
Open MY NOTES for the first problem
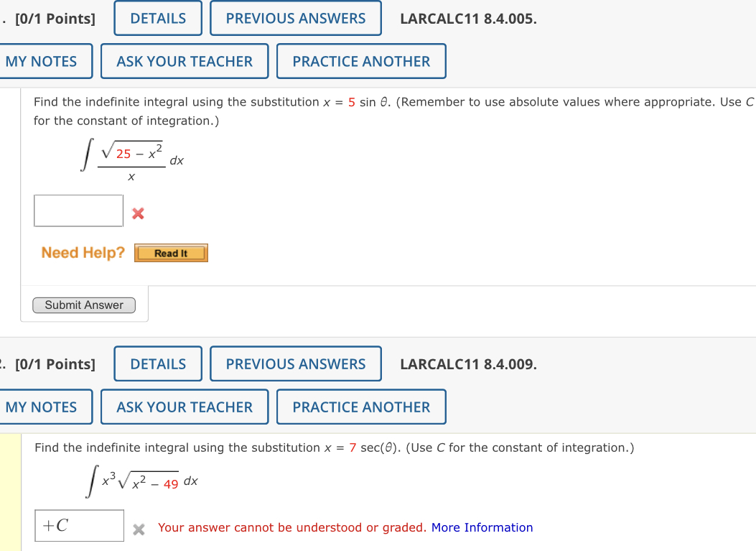41,61
